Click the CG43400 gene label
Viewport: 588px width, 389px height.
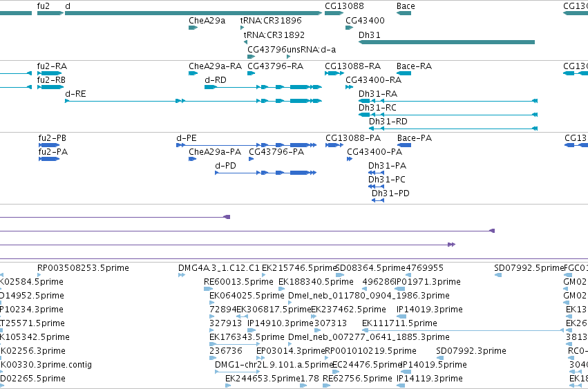tap(365, 21)
